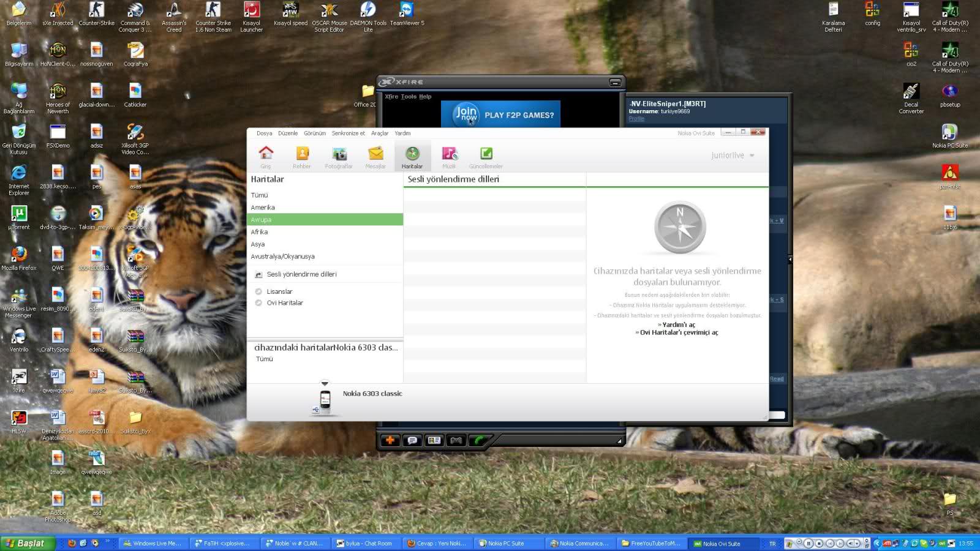Open Assassin's Creed desktop icon
Screen dimensions: 980x551
coord(174,17)
